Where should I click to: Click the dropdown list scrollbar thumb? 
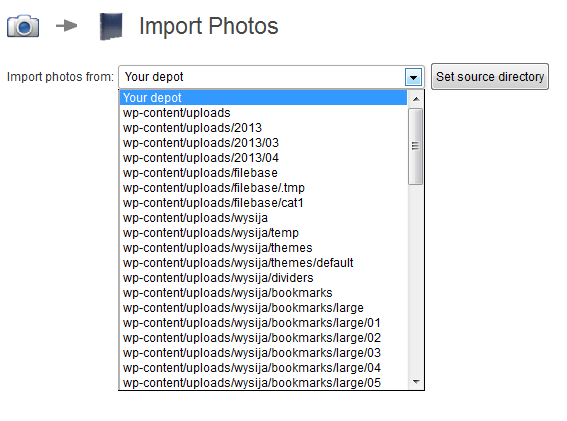(x=415, y=146)
